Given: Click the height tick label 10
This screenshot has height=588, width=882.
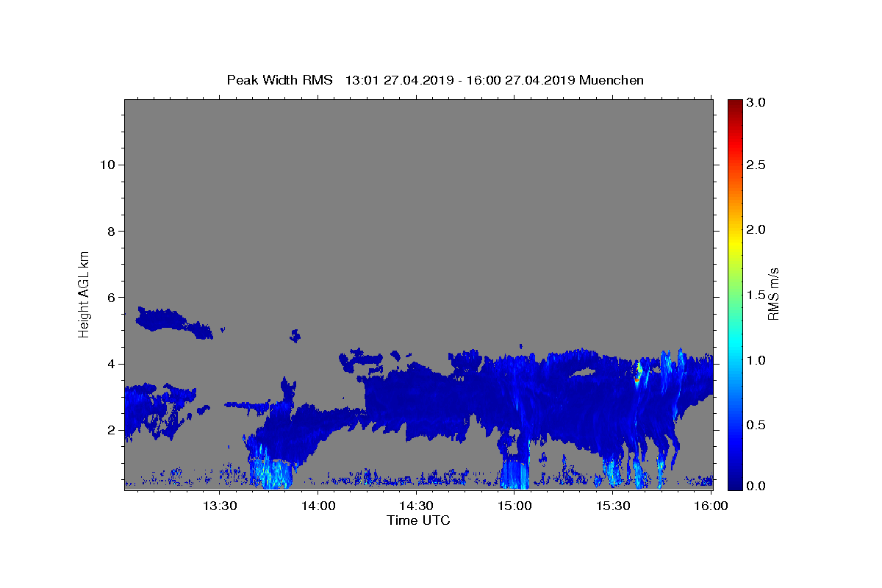Looking at the screenshot, I should 108,165.
